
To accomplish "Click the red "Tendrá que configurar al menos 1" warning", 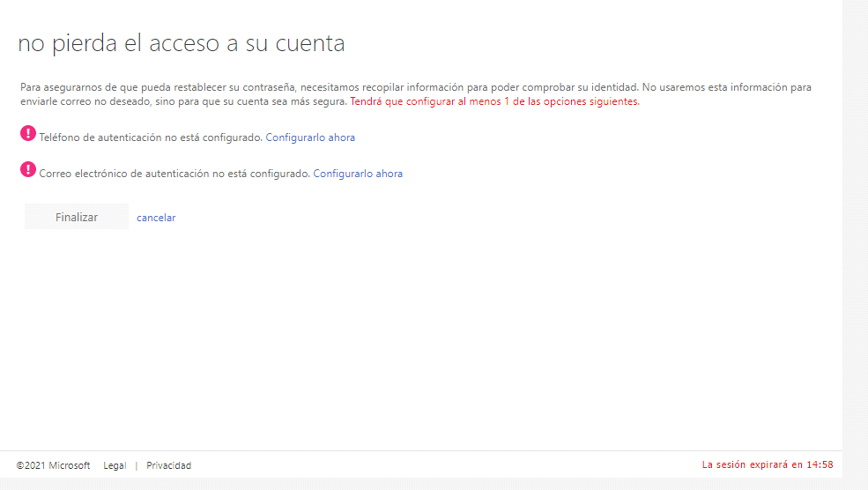I will point(494,101).
